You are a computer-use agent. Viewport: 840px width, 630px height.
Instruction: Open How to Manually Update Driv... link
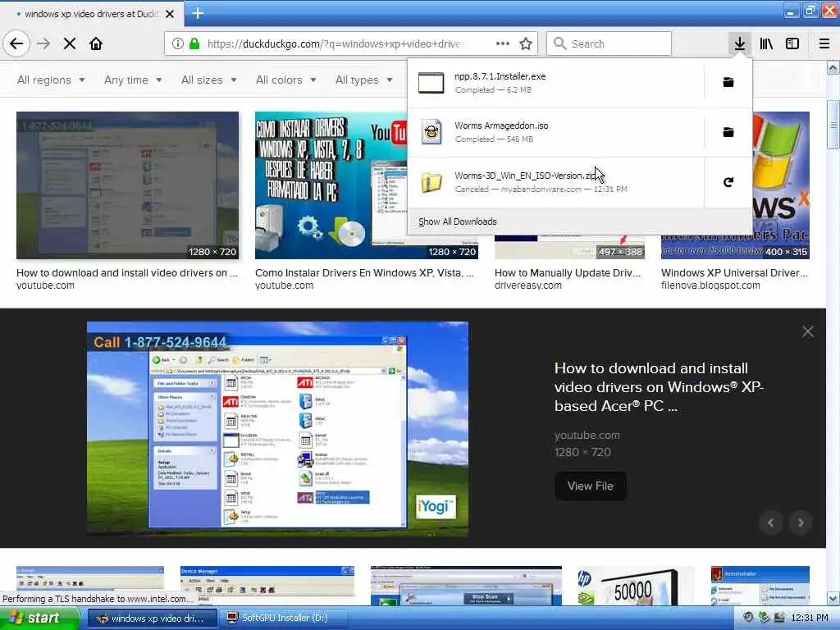(x=568, y=272)
